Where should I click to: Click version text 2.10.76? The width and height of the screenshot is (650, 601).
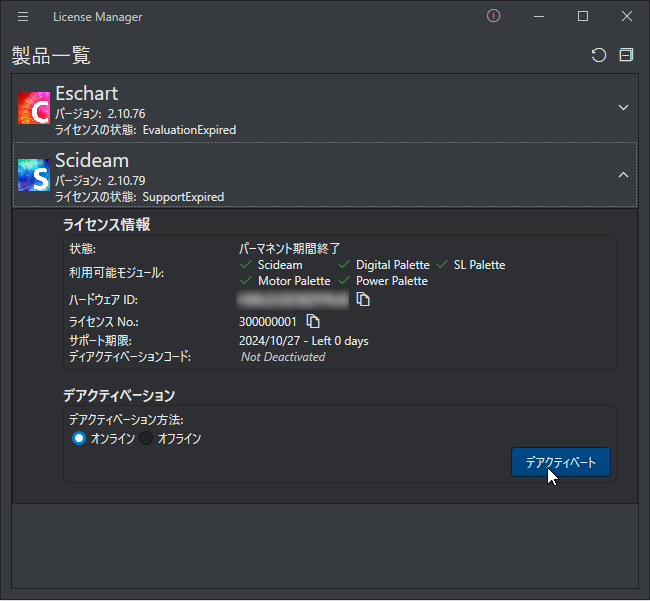point(126,114)
